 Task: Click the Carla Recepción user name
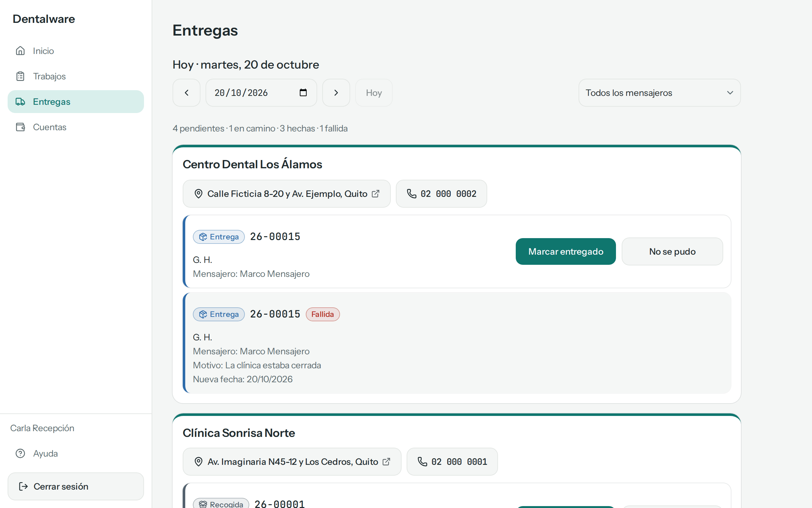42,428
